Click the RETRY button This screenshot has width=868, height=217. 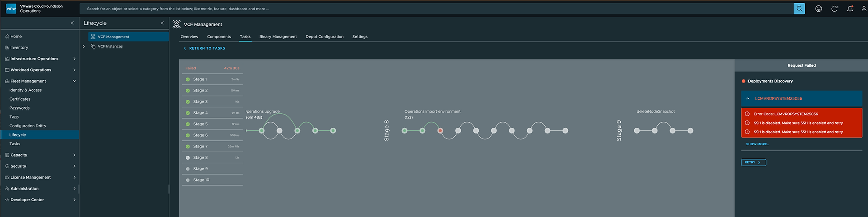coord(754,162)
